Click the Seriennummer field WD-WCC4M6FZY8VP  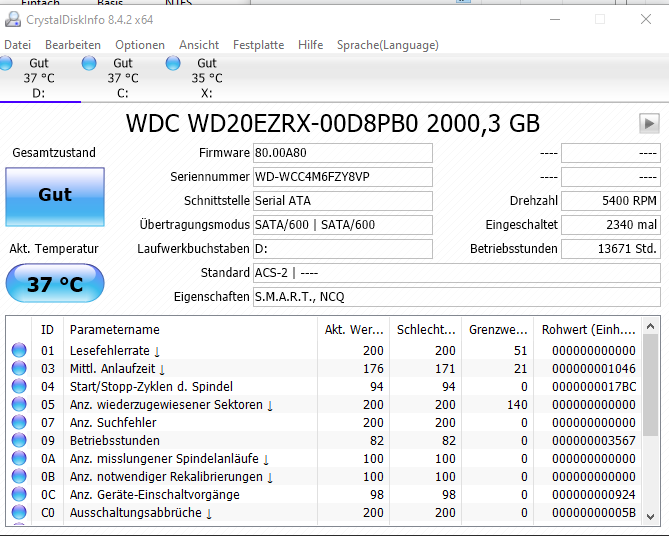coord(343,177)
